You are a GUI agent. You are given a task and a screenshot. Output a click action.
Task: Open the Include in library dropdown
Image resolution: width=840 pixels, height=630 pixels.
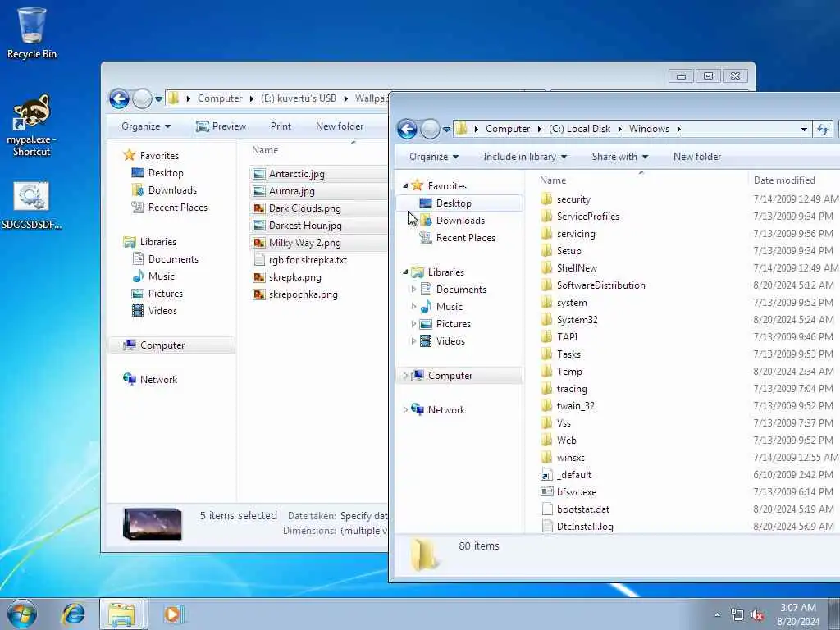click(525, 157)
